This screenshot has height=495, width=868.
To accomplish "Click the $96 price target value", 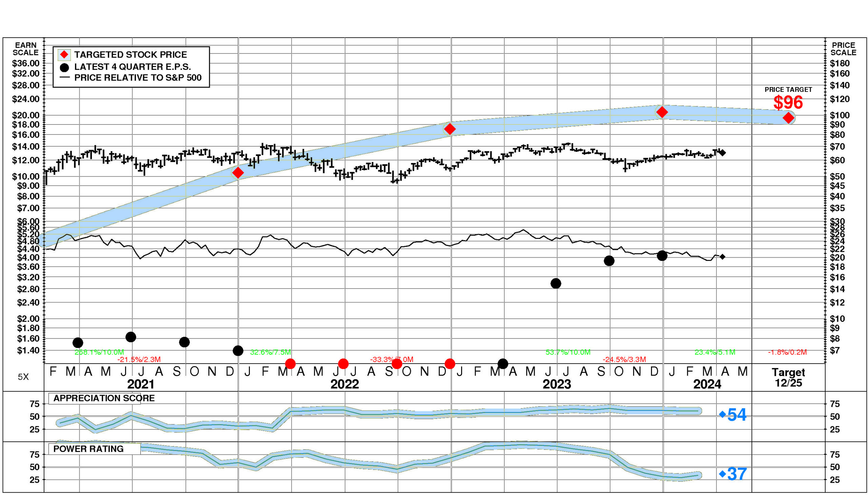I will coord(788,102).
